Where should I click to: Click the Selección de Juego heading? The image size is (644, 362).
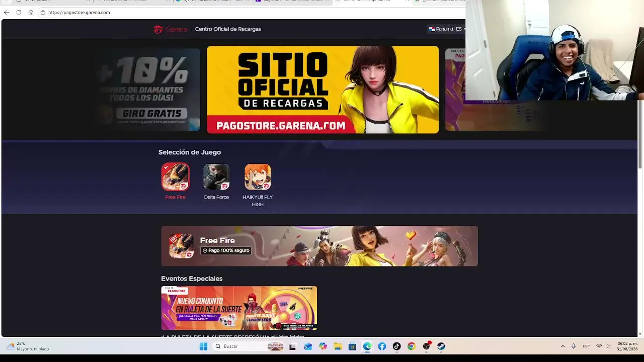coord(190,152)
